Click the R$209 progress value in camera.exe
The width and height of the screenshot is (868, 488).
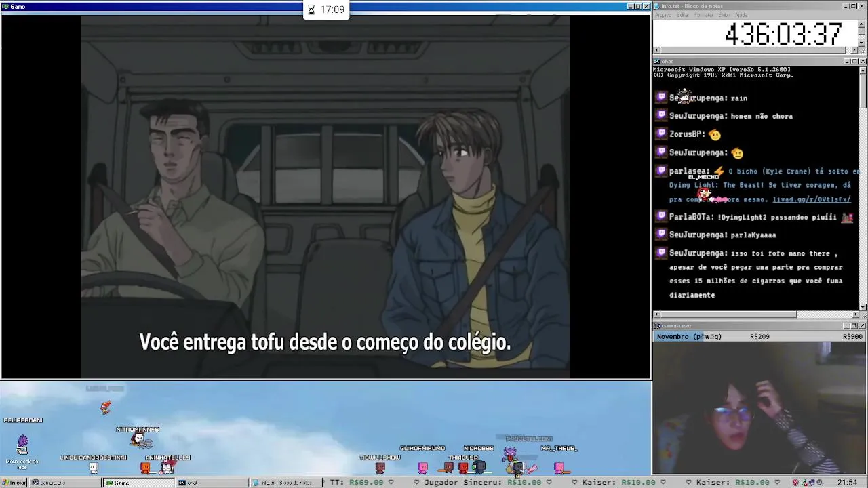[x=759, y=337]
